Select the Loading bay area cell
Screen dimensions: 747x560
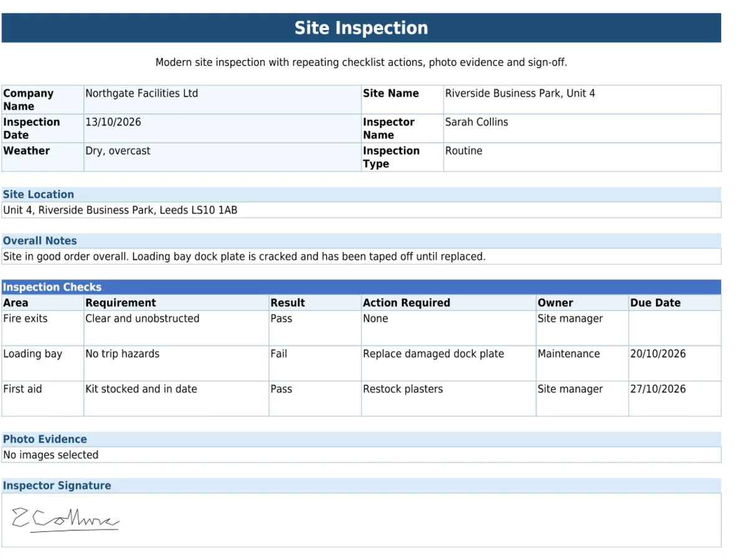coord(42,363)
